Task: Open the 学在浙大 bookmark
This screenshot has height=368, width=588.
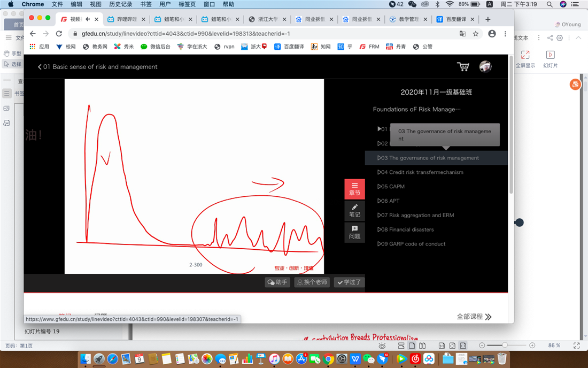Action: 192,47
